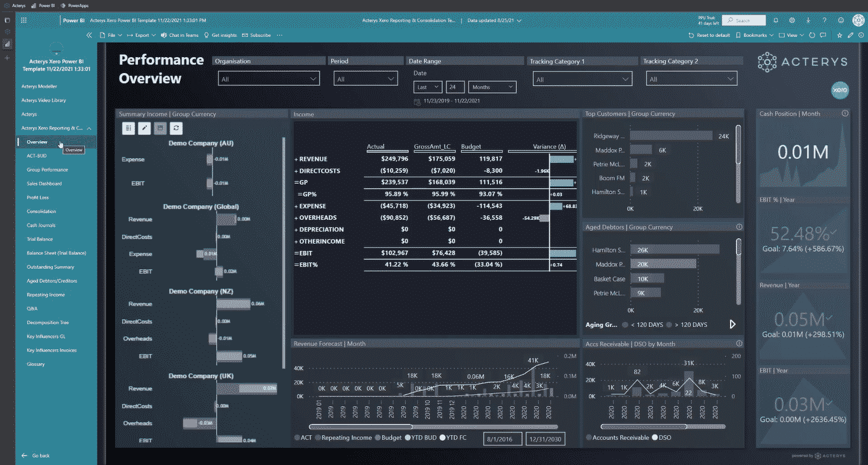
Task: Click the 8/1/2016 start date field
Action: coord(502,439)
